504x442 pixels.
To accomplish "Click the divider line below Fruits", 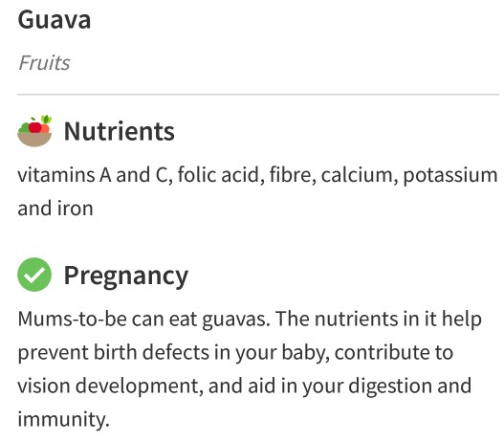I will click(x=258, y=95).
